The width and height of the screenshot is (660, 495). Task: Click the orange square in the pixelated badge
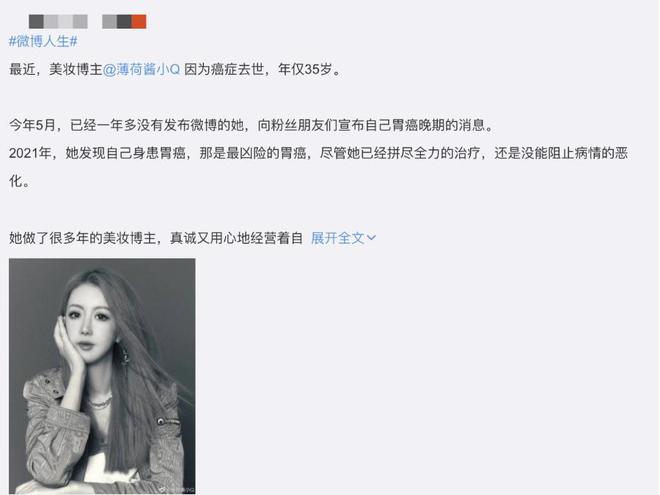pos(139,21)
